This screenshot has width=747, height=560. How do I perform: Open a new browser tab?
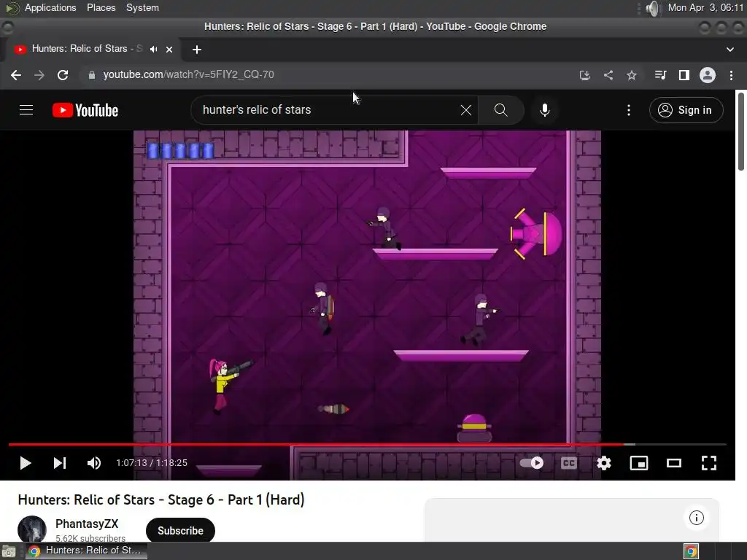point(197,50)
